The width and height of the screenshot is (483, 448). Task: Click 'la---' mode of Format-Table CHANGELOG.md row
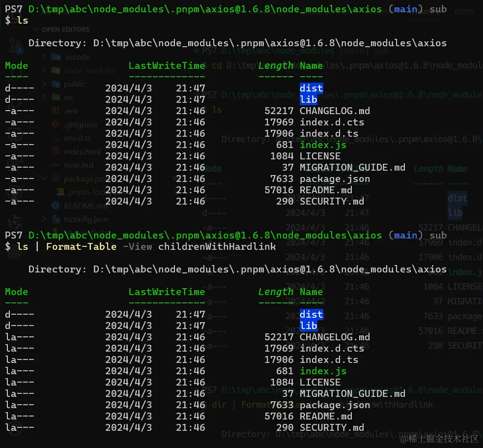click(19, 337)
